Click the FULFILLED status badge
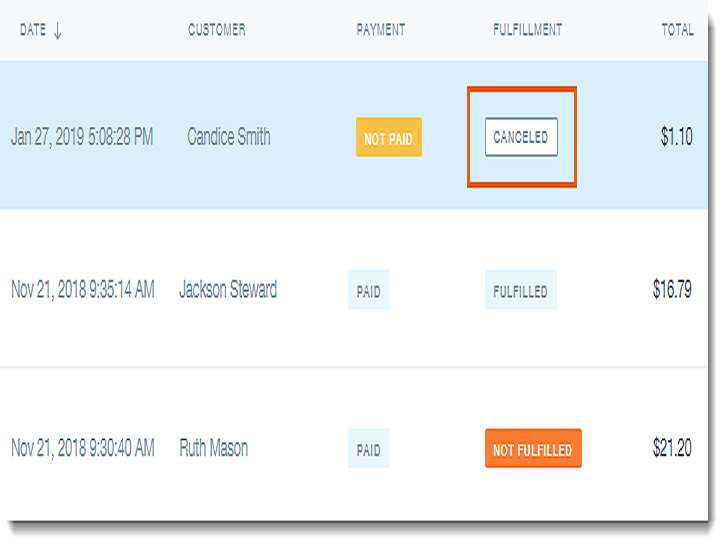This screenshot has height=550, width=723. (520, 291)
